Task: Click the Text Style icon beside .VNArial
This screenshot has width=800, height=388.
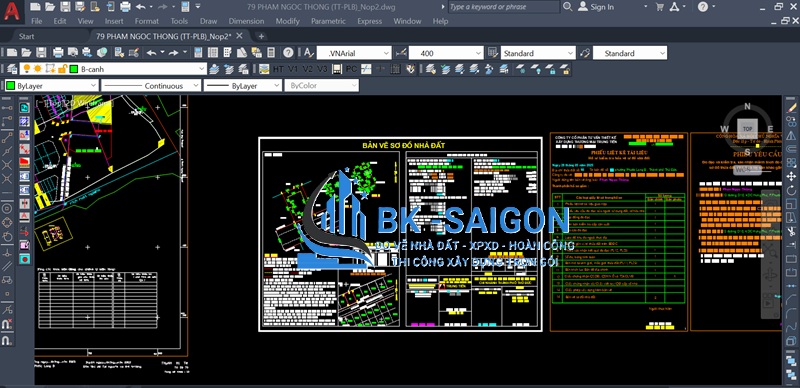Action: pyautogui.click(x=309, y=53)
